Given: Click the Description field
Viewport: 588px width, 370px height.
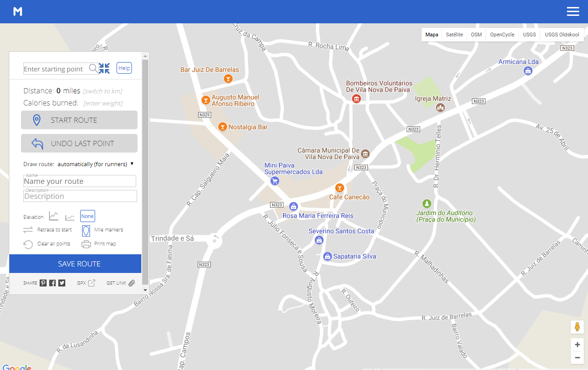Looking at the screenshot, I should (x=80, y=196).
